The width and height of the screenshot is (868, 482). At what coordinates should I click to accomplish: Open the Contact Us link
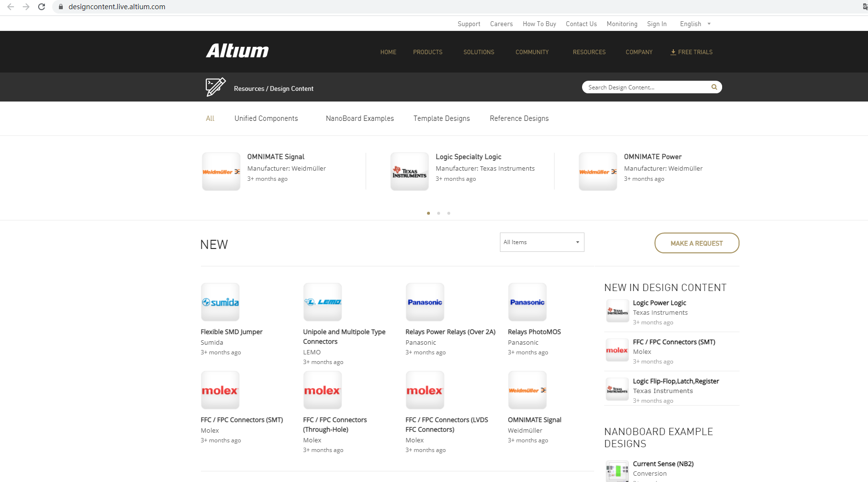click(x=581, y=24)
